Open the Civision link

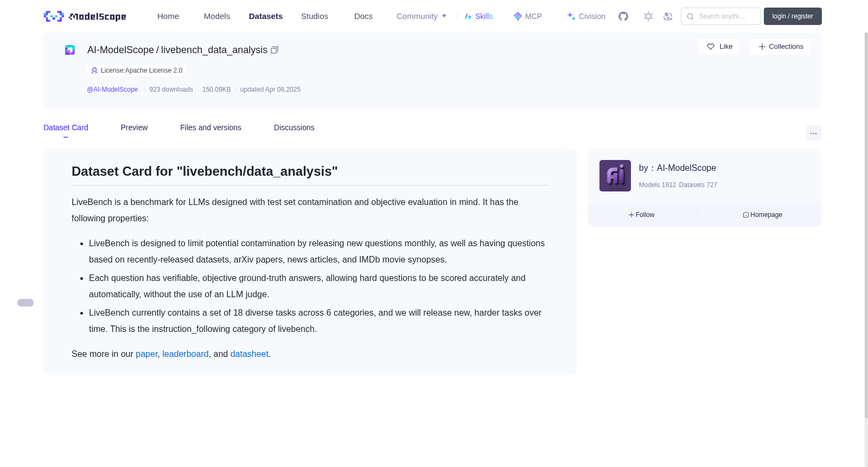pyautogui.click(x=586, y=16)
